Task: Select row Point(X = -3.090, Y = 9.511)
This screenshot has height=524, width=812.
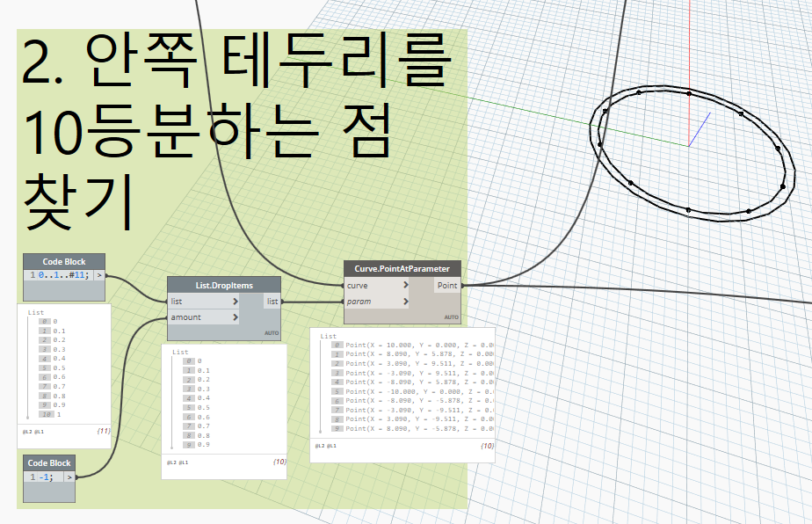Action: coord(411,373)
